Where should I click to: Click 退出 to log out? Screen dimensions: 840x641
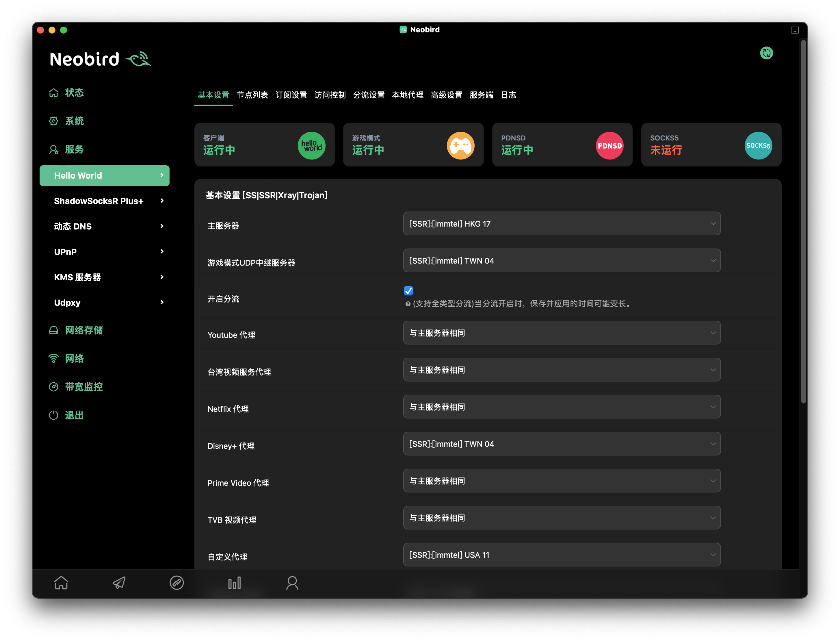click(x=74, y=415)
